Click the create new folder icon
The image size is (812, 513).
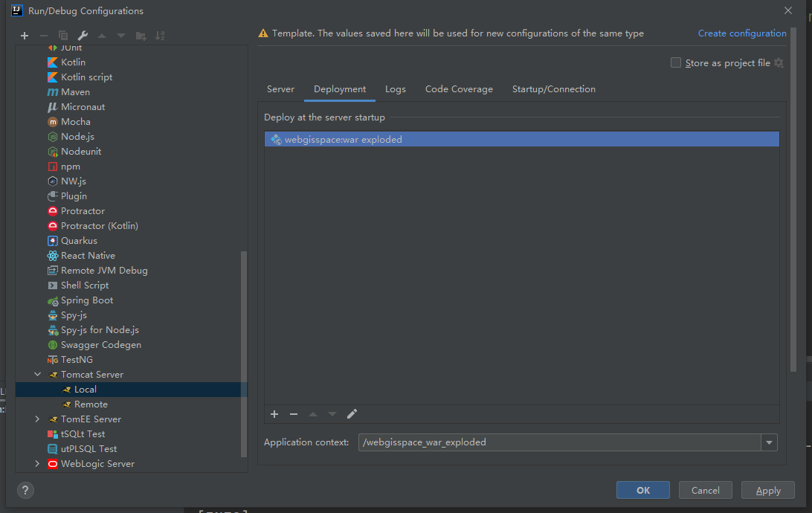click(x=141, y=36)
